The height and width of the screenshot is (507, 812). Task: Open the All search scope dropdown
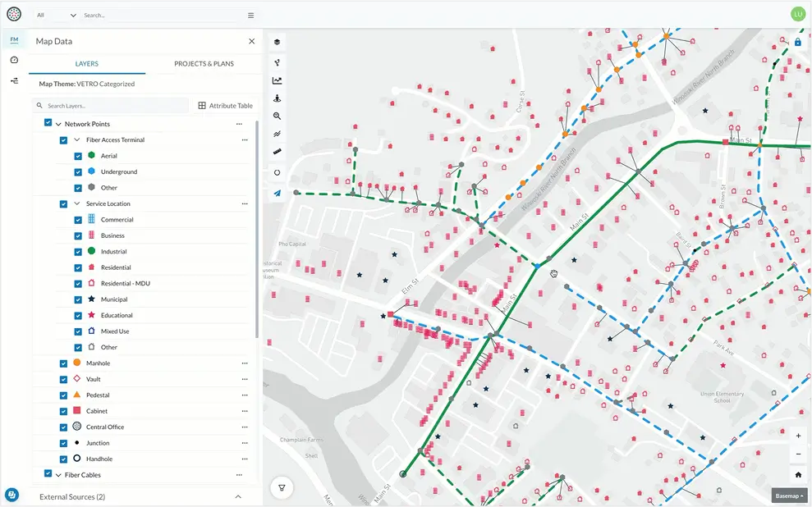(x=57, y=16)
